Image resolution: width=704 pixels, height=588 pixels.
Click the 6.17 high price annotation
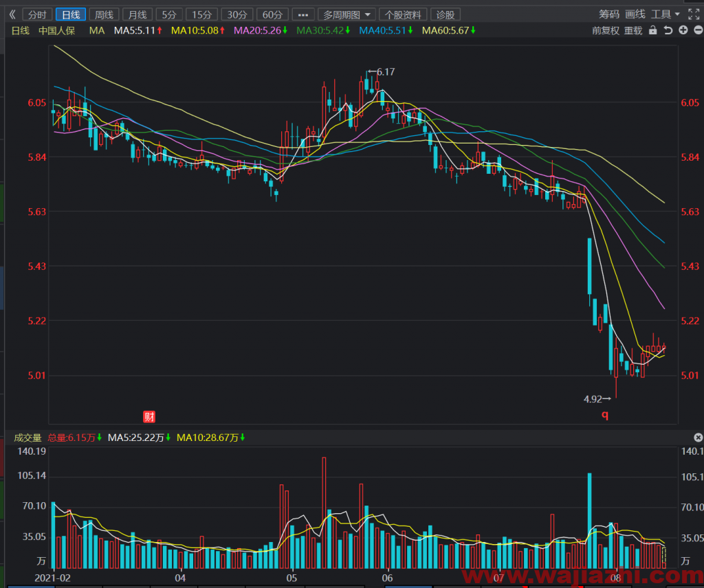(x=382, y=71)
